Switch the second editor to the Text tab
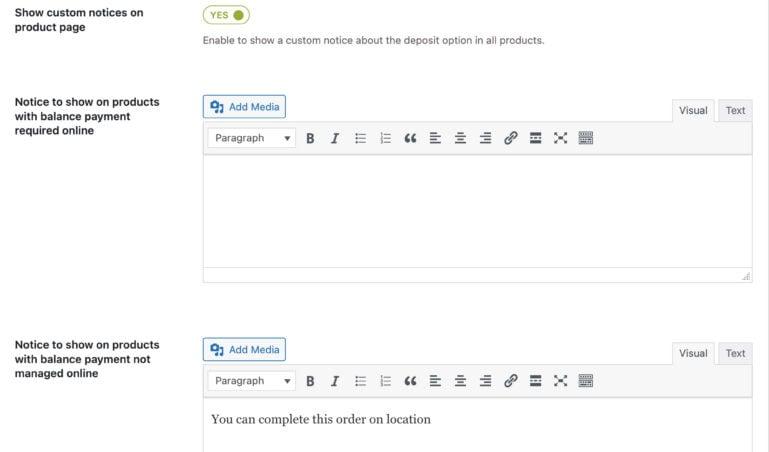Screen dimensions: 769x452 (x=735, y=353)
